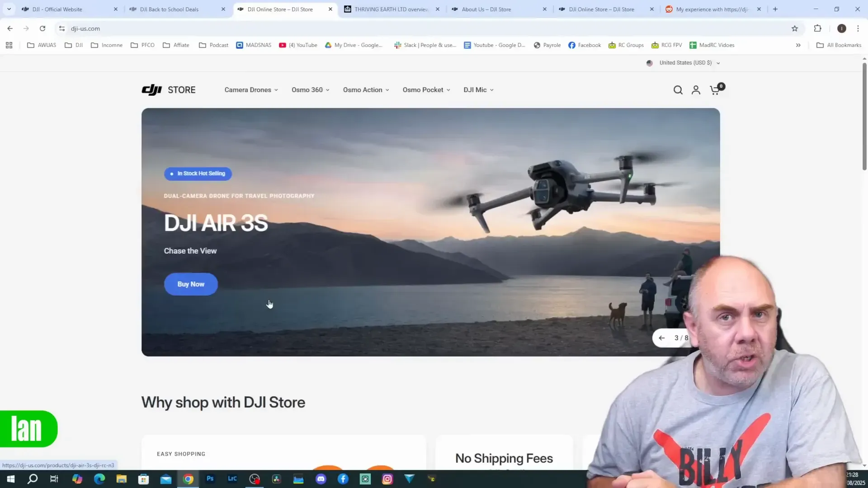Bookmark this page with the star

point(795,28)
